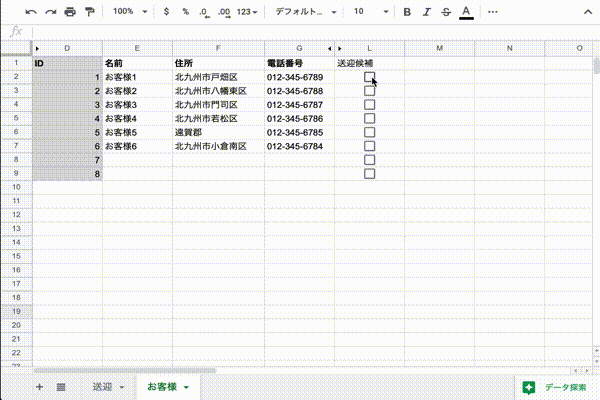Click the formula bar input field
The height and width of the screenshot is (400, 600).
[300, 32]
